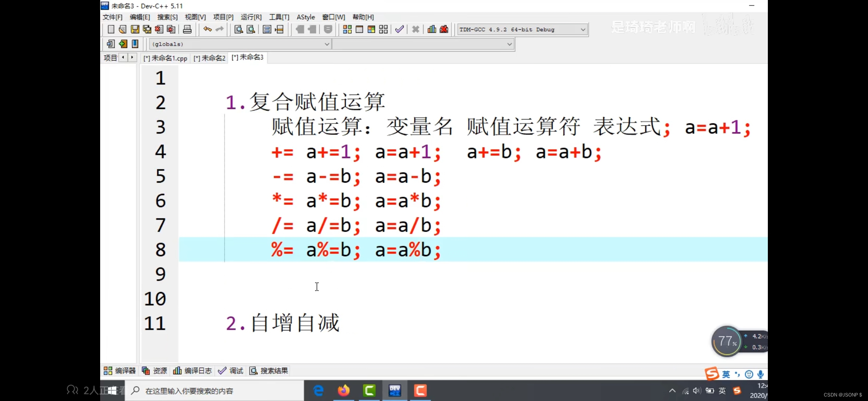This screenshot has height=401, width=868.
Task: Click the purple checkmark debug icon
Action: (x=400, y=29)
